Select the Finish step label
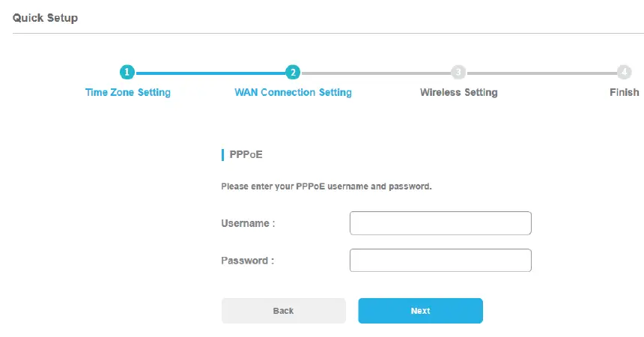644x337 pixels. (x=624, y=93)
